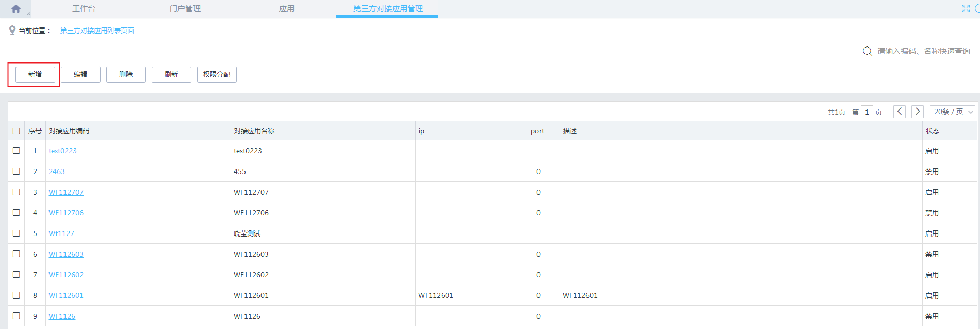This screenshot has height=329, width=980.
Task: Toggle fullscreen with the expand icon
Action: tap(966, 9)
